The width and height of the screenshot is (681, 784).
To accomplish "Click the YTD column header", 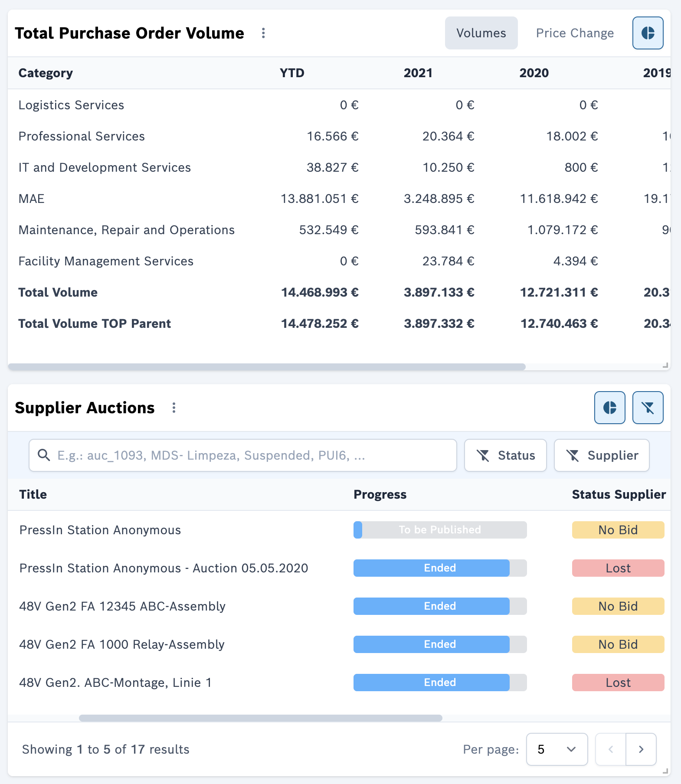I will 292,73.
